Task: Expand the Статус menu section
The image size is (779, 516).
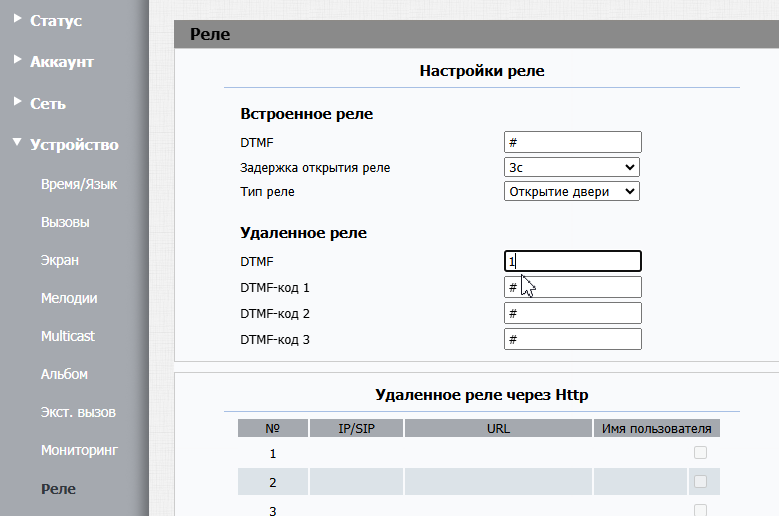Action: (x=56, y=20)
